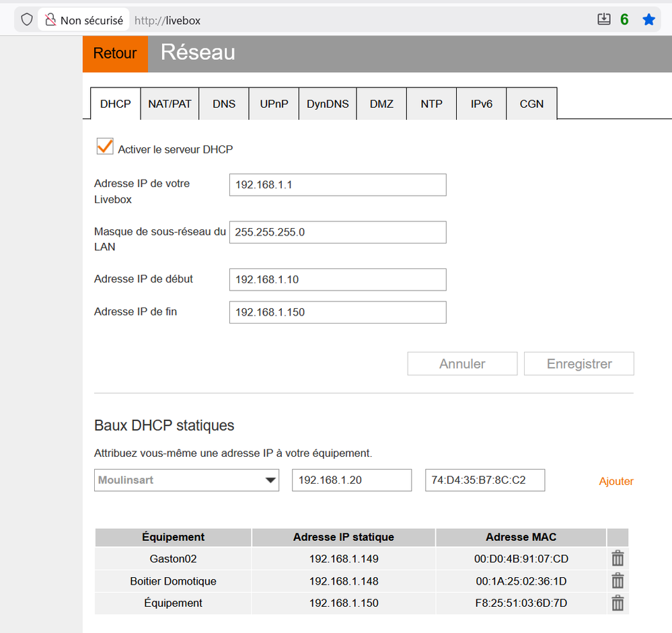Uncheck Activer le serveur DHCP
This screenshot has height=633, width=672.
click(x=105, y=147)
